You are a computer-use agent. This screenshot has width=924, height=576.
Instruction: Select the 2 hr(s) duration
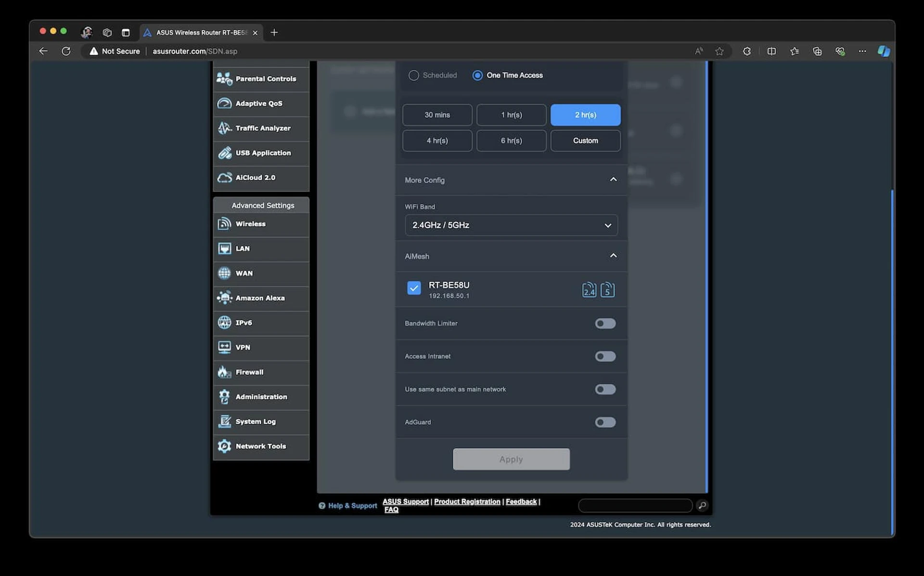(x=585, y=115)
